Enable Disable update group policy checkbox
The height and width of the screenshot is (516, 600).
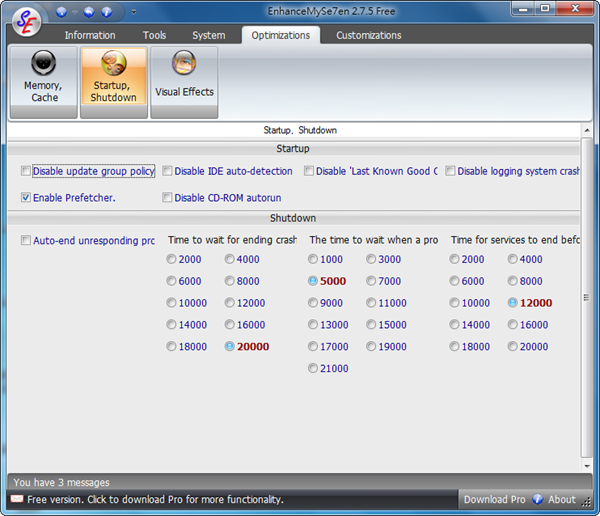coord(26,171)
